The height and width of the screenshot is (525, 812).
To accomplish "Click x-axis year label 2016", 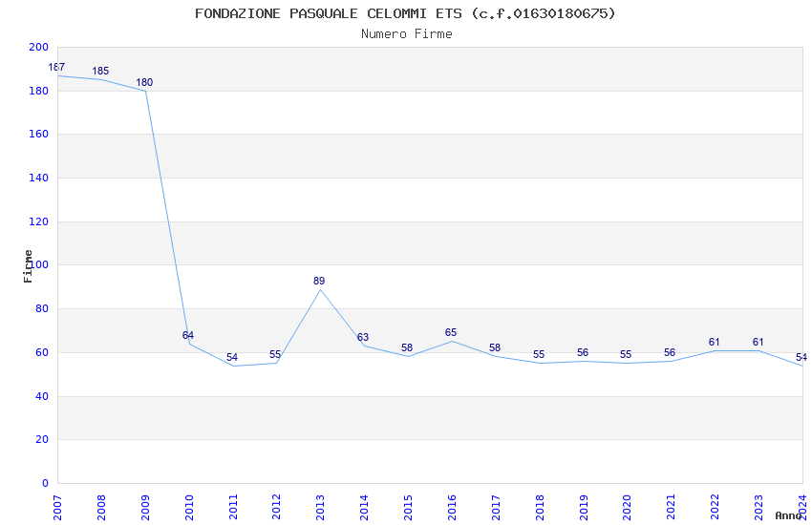I will pos(452,508).
